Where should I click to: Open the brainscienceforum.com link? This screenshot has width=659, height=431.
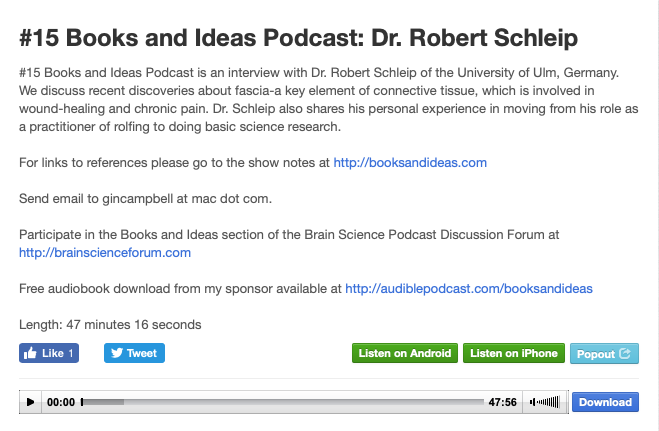(x=105, y=252)
